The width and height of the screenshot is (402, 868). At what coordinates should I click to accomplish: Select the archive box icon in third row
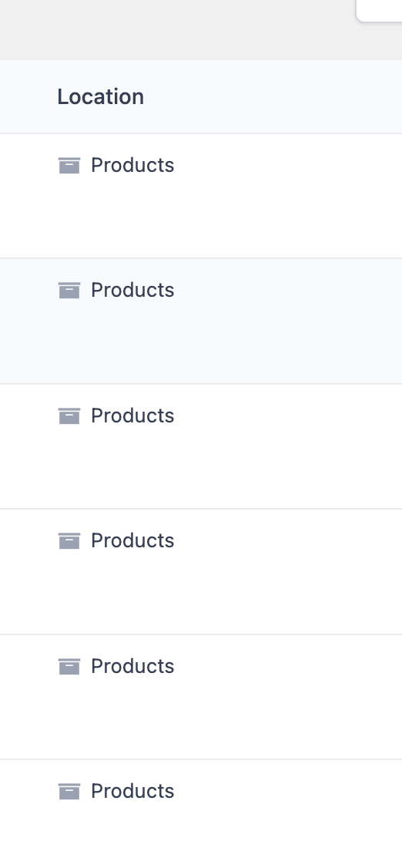[x=69, y=415]
